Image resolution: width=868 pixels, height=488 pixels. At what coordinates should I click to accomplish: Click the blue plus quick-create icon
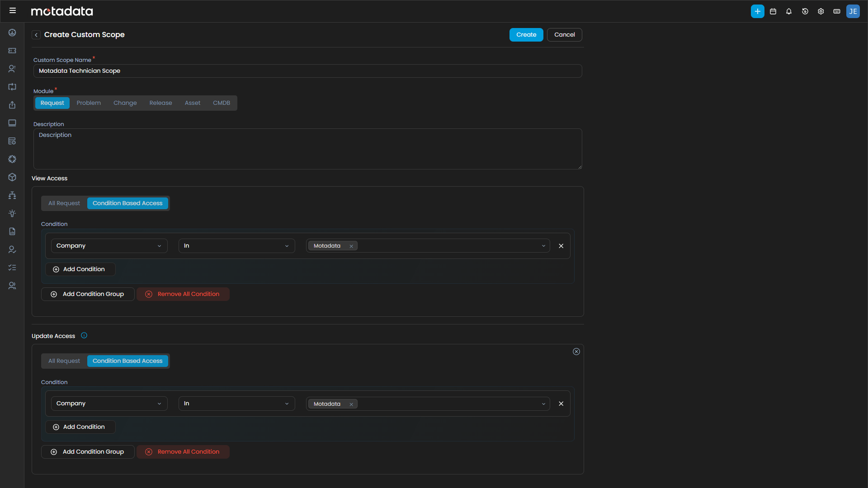[757, 11]
